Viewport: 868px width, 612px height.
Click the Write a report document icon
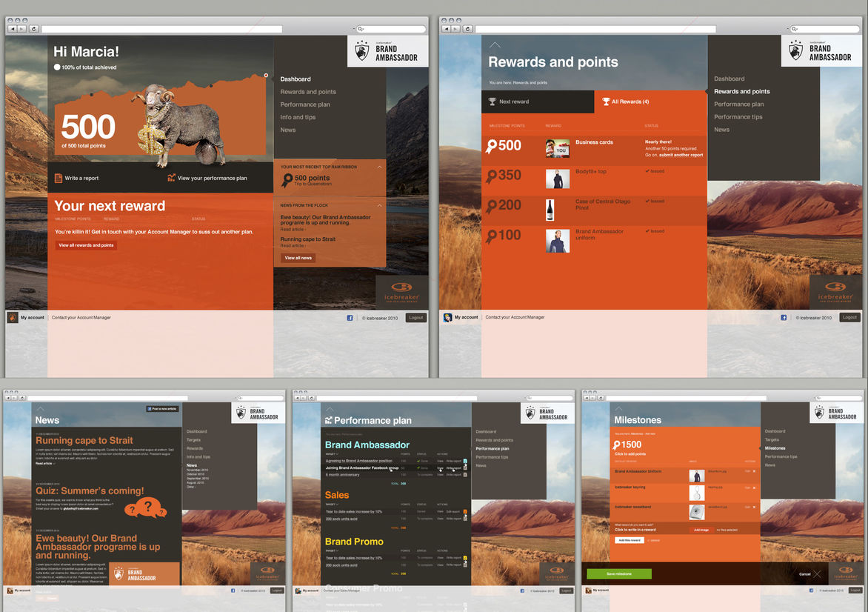click(x=59, y=178)
